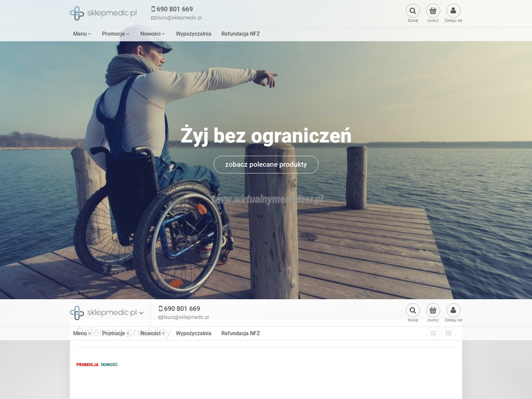Screen dimensions: 532x399
Task: Switch product view to grid layout
Action: (433, 333)
